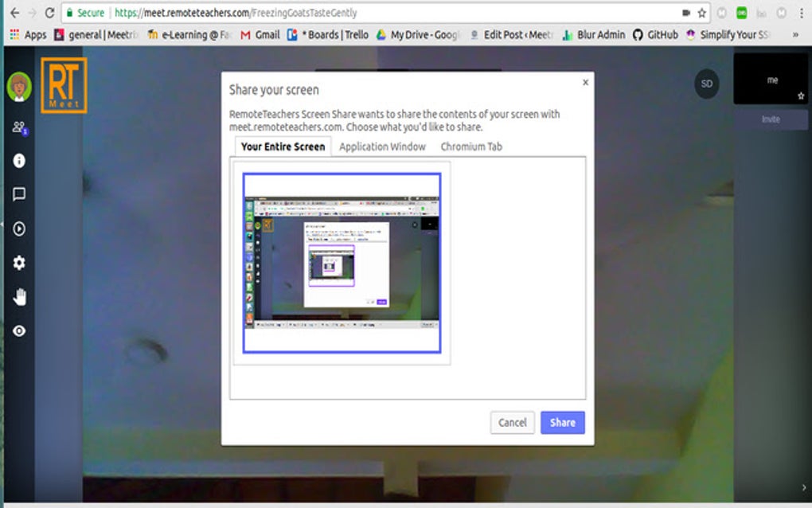Viewport: 812px width, 508px height.
Task: Toggle the eye icon in the sidebar
Action: point(18,330)
